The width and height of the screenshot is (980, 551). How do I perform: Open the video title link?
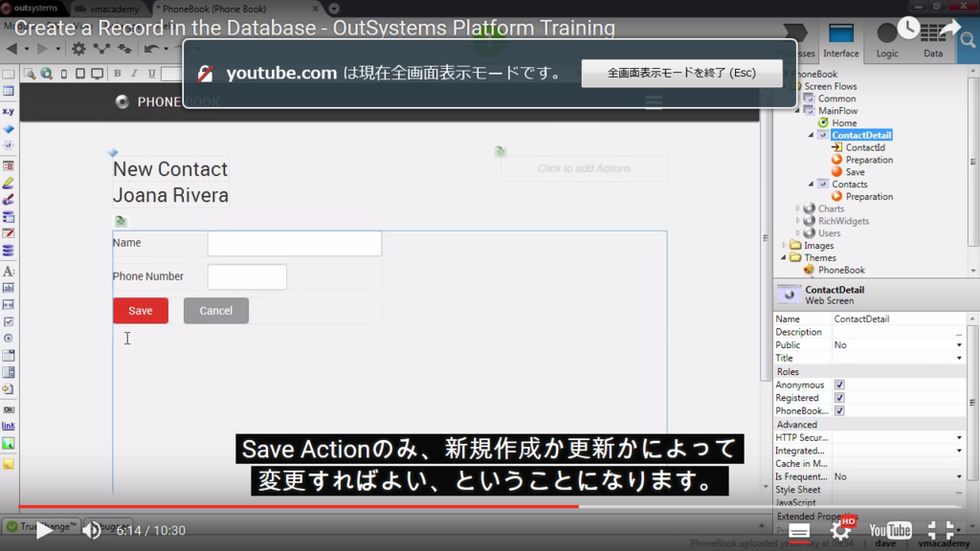click(314, 28)
